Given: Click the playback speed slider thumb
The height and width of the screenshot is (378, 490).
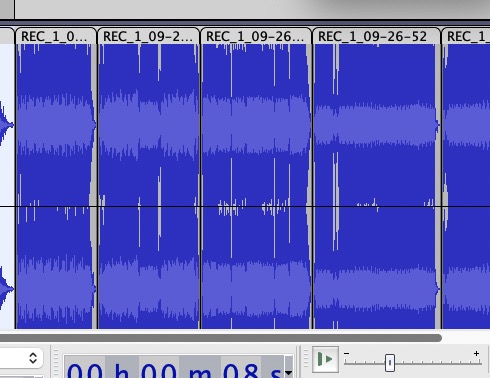Looking at the screenshot, I should 390,363.
